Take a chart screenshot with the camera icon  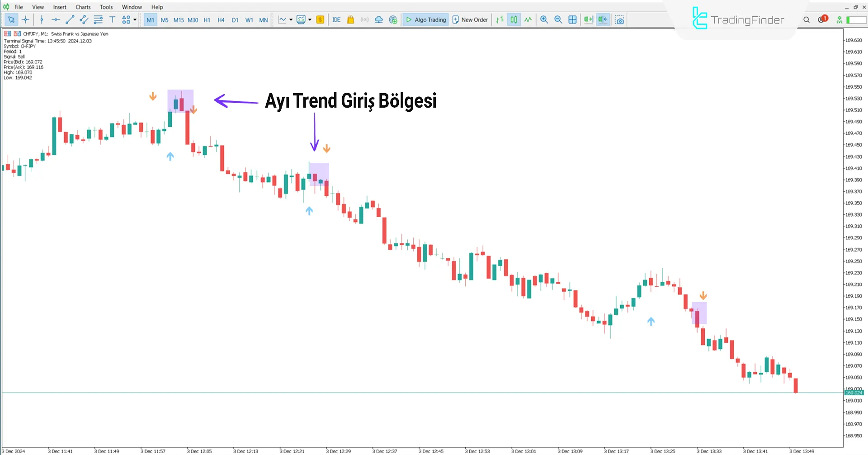619,19
